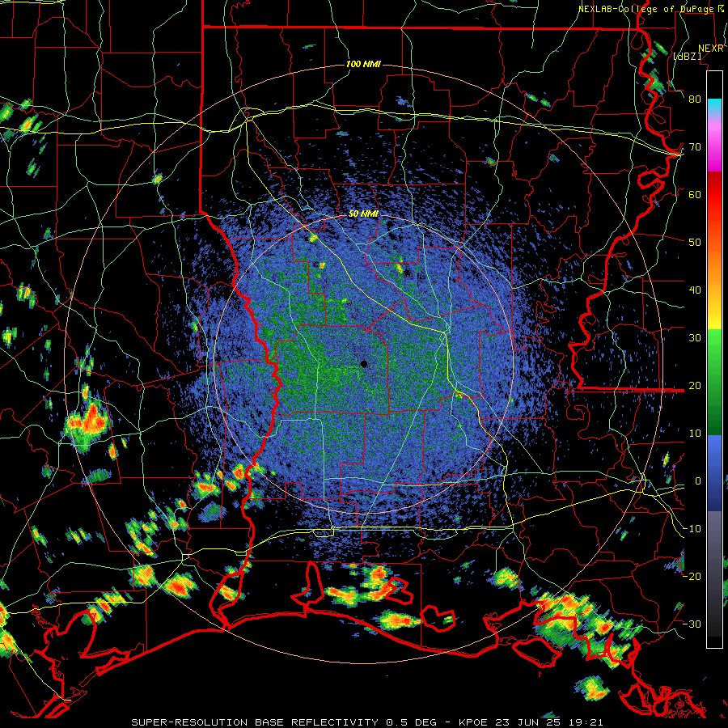Screen dimensions: 728x728
Task: Click the 50 value on the dBZ scale
Action: tap(695, 243)
